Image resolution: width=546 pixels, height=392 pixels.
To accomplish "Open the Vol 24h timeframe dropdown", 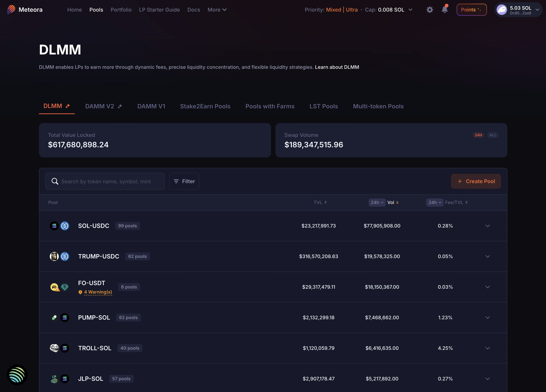I will [377, 203].
